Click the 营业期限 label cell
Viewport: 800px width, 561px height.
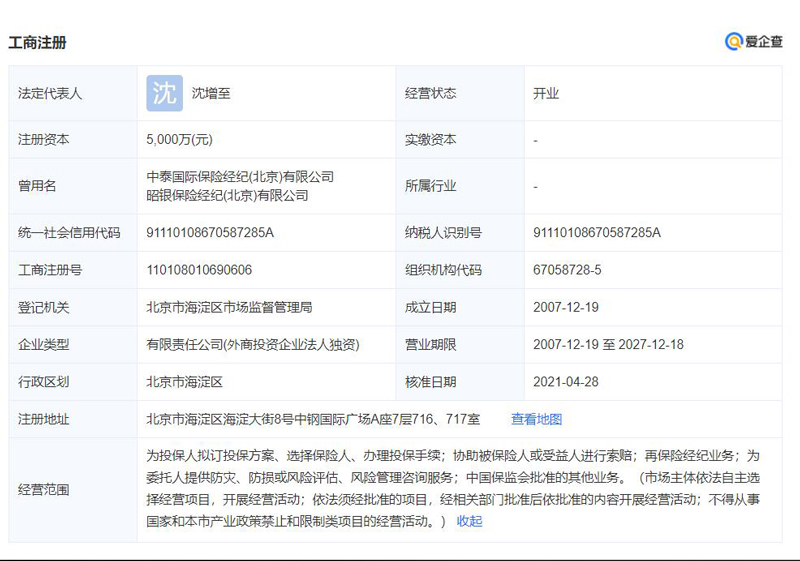(x=460, y=345)
